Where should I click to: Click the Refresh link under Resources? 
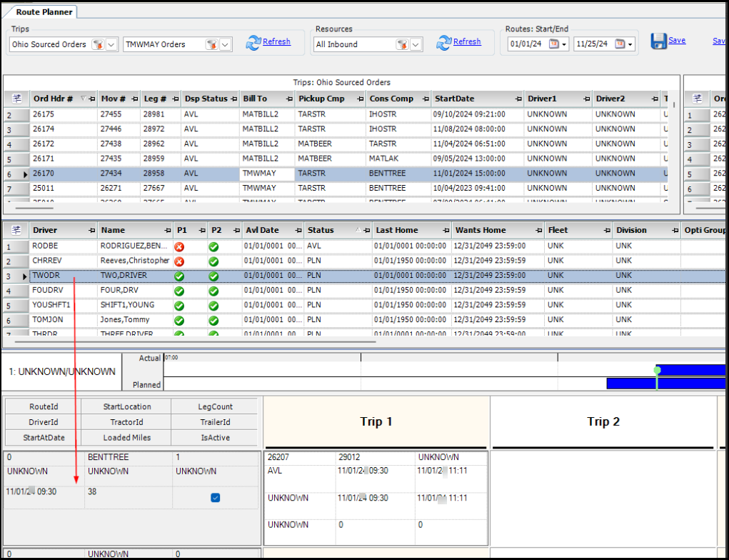tap(467, 42)
